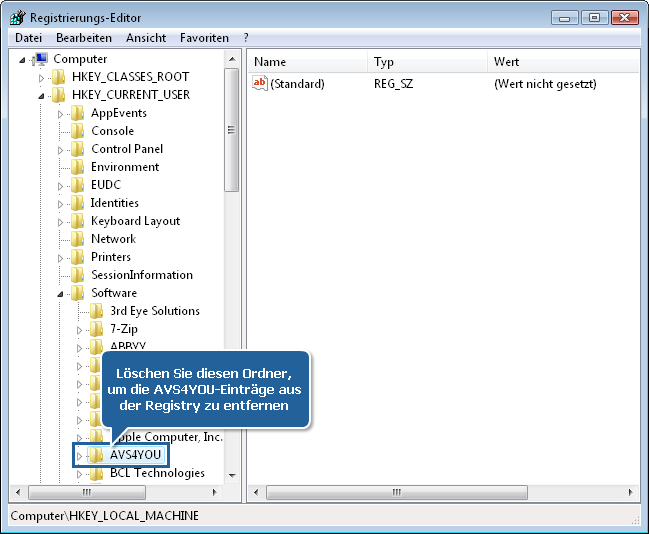This screenshot has width=649, height=534.
Task: Click the Keyboard Layout folder icon
Action: [x=77, y=221]
